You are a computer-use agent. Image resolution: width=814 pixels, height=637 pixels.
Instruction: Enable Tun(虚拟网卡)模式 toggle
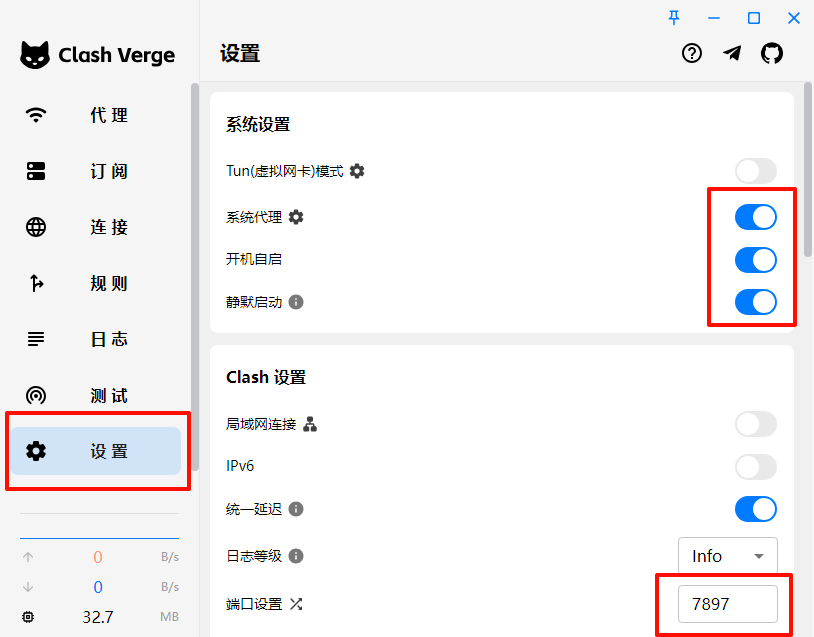[755, 171]
